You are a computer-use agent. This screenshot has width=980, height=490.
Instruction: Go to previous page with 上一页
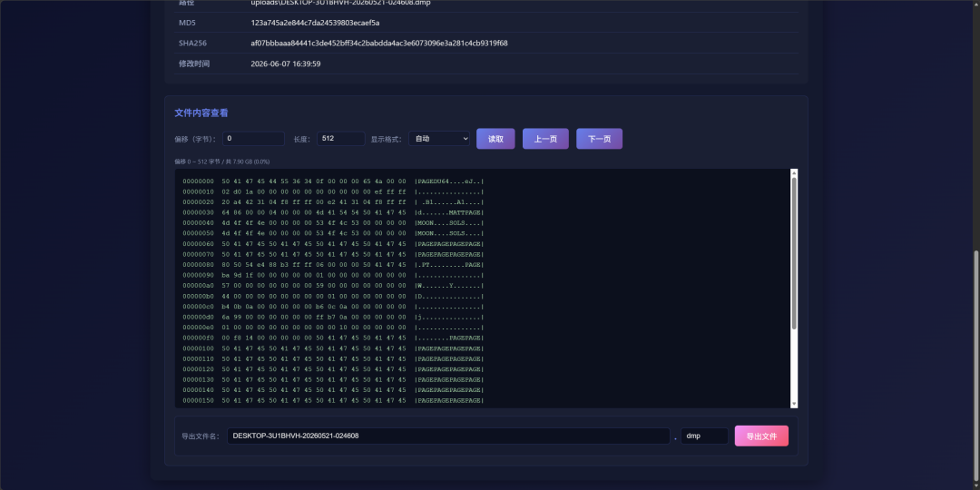pos(545,139)
